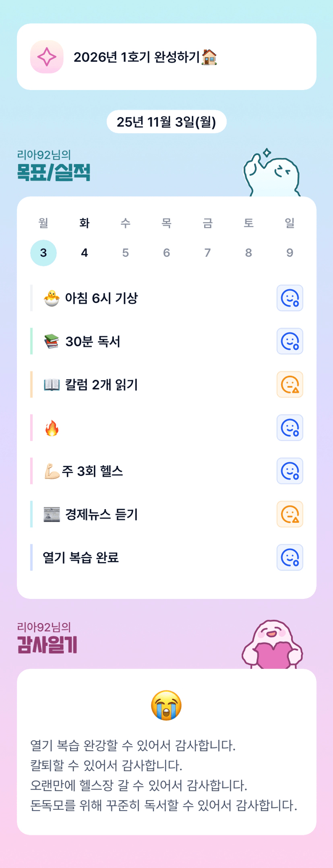The image size is (333, 868).
Task: Open the 2026년 1호기 완성하기 goal card
Action: tap(166, 57)
